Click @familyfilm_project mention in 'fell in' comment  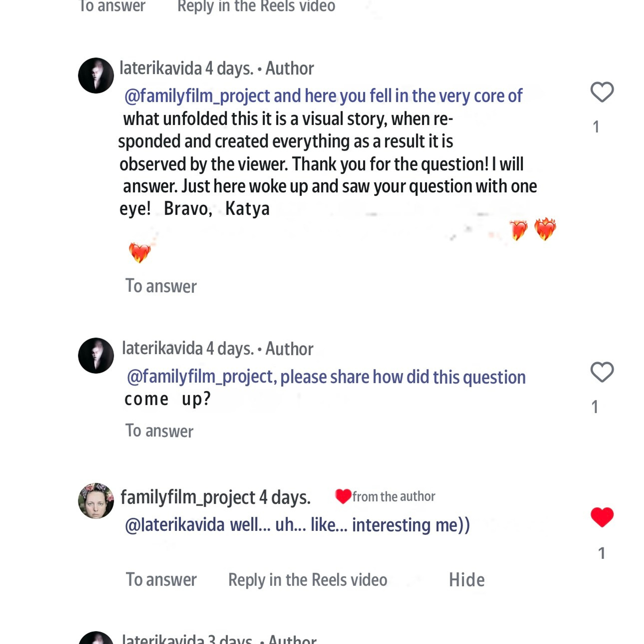pyautogui.click(x=197, y=96)
